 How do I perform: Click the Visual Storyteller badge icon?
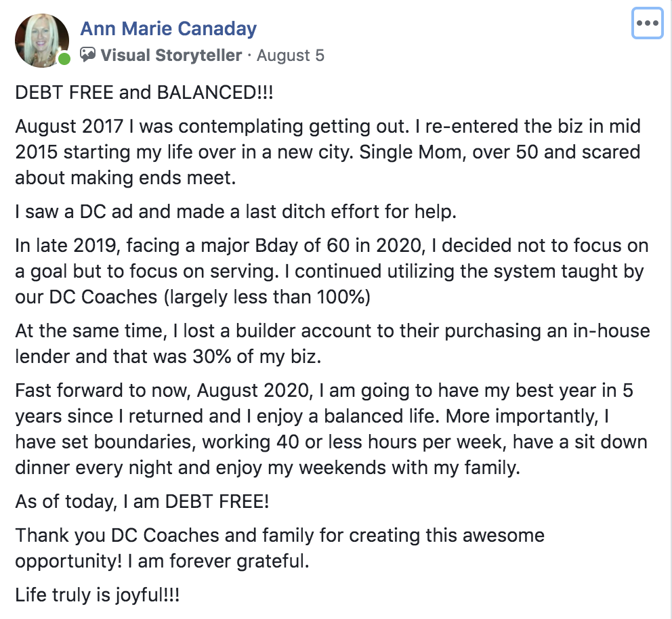point(88,56)
